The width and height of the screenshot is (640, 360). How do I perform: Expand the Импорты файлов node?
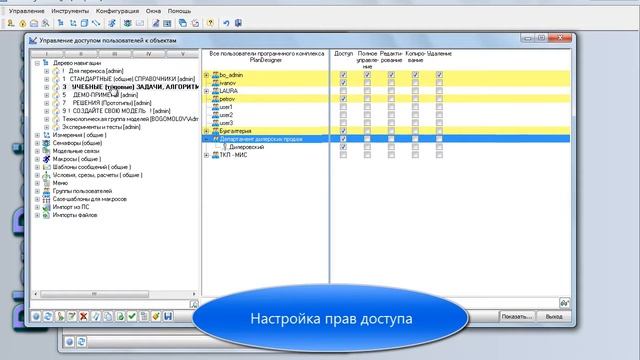click(x=37, y=215)
